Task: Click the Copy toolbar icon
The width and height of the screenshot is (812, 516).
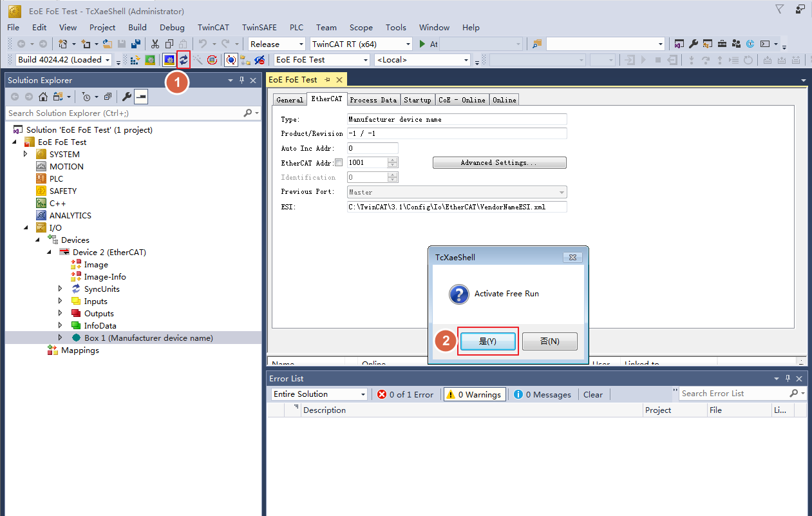Action: [169, 44]
